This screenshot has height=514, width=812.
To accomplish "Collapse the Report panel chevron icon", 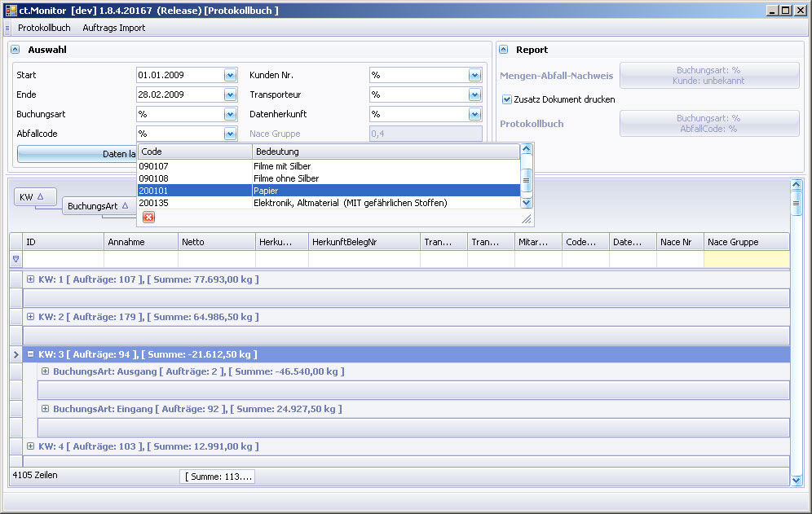I will click(504, 50).
